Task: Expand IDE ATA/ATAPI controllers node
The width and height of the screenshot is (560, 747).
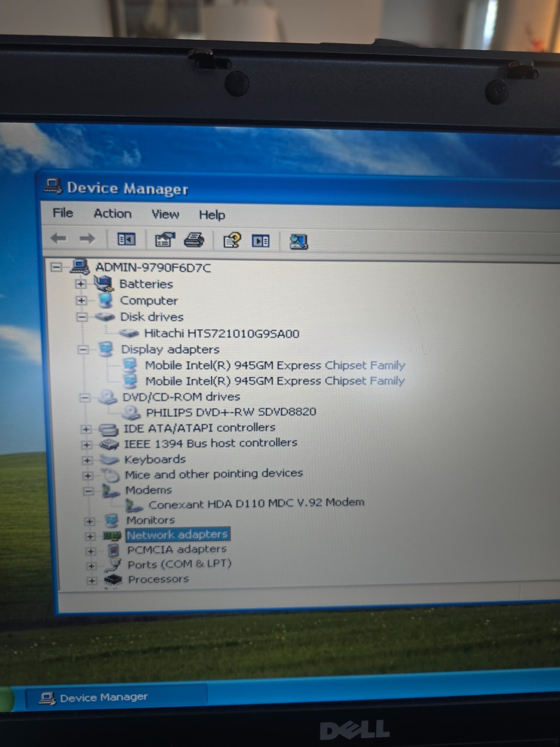Action: click(x=86, y=429)
